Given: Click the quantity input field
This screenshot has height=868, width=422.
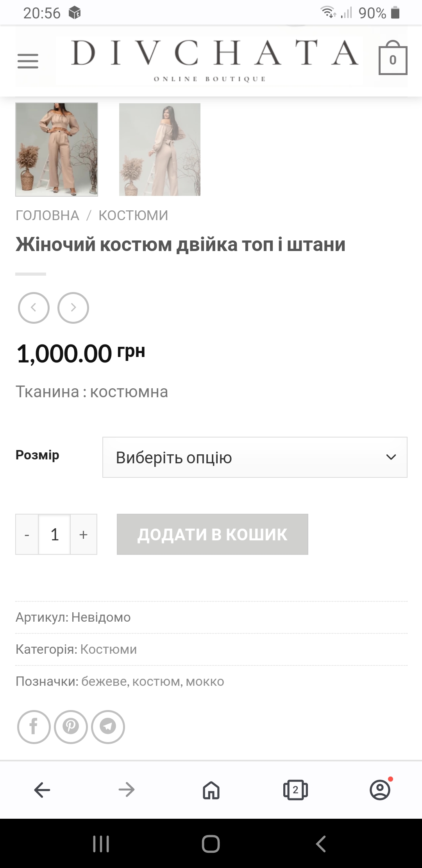Looking at the screenshot, I should coord(54,534).
